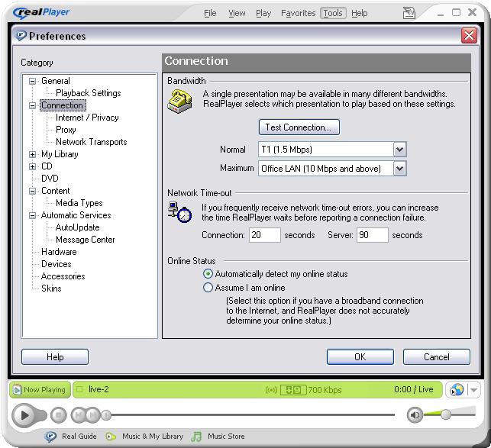Open the dropdown arrow beside globe icon
Viewport: 491px width, 448px height.
pyautogui.click(x=473, y=390)
